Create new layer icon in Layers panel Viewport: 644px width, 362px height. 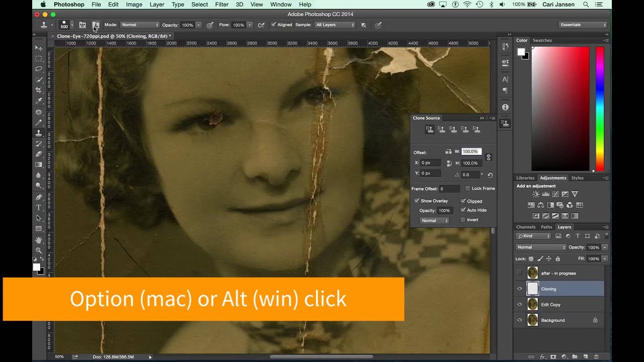(585, 356)
